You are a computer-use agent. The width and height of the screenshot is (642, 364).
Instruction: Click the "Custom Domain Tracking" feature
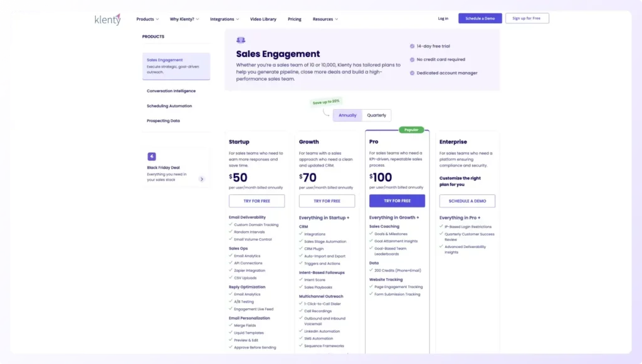click(x=256, y=224)
